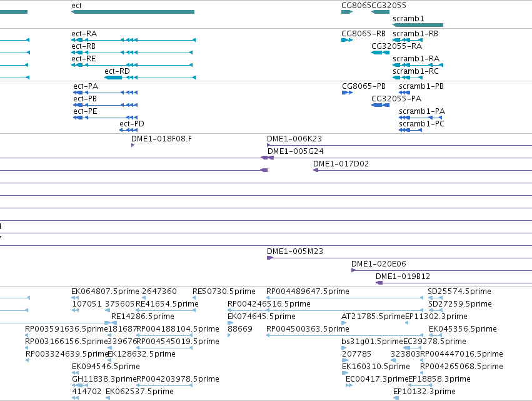
Task: Click EST SD27259.5prime
Action: (459, 304)
